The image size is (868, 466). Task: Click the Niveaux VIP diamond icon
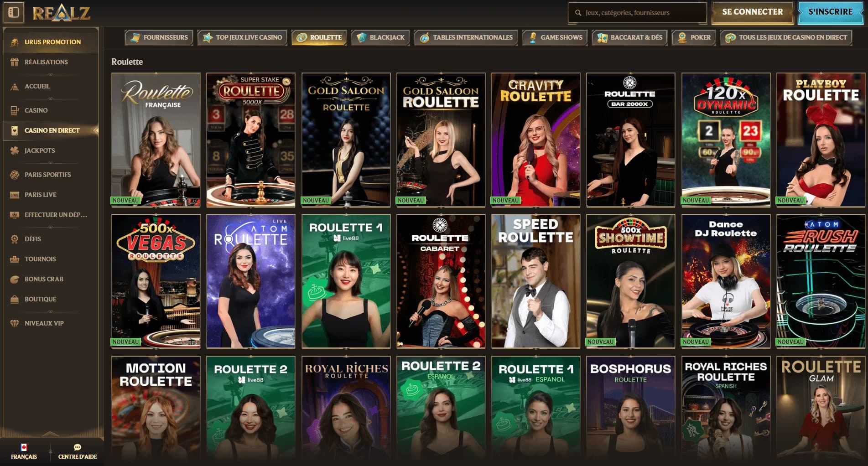[x=15, y=323]
